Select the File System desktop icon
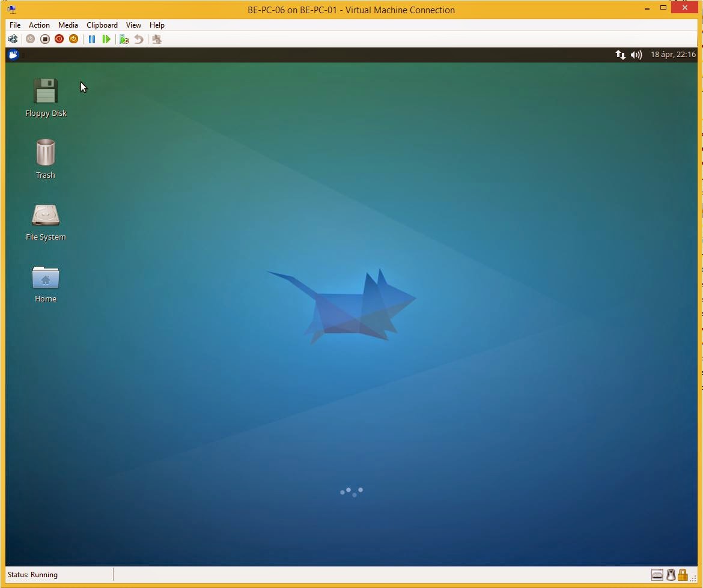Image resolution: width=703 pixels, height=588 pixels. 46,223
